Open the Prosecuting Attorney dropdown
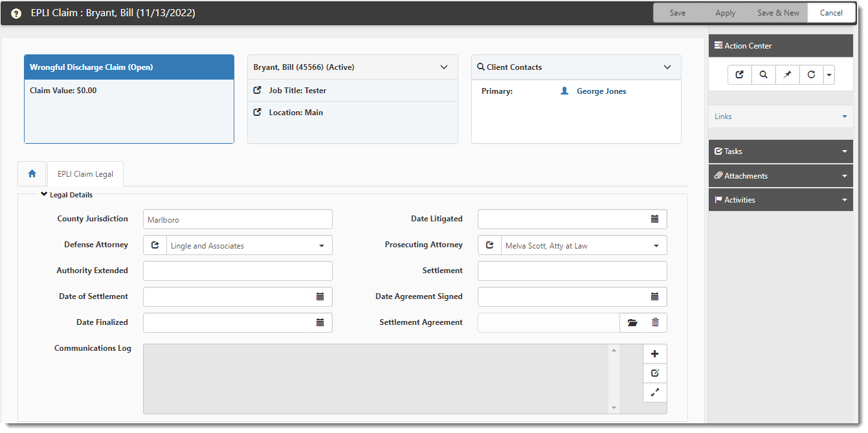868x433 pixels. click(x=656, y=246)
